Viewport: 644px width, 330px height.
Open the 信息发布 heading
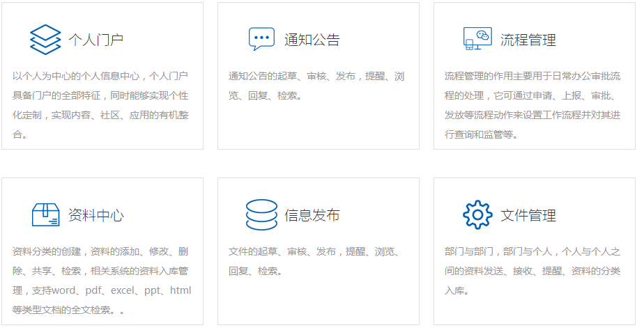[x=312, y=215]
